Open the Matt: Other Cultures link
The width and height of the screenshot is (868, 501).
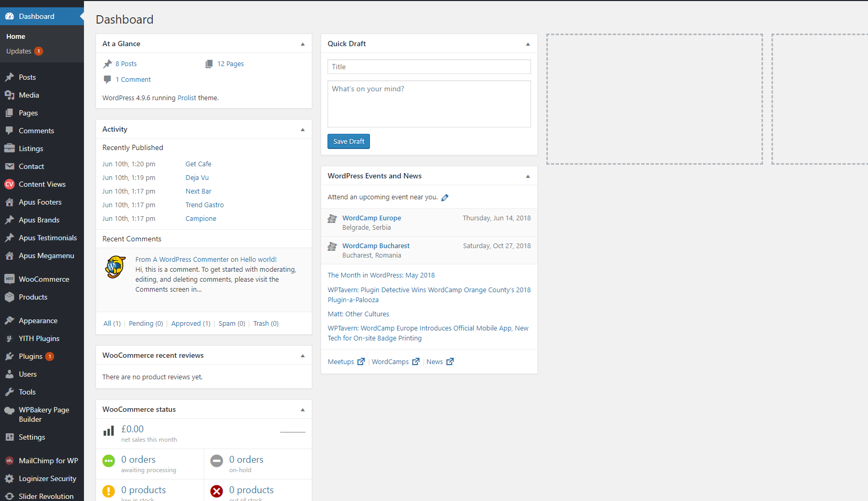(358, 314)
